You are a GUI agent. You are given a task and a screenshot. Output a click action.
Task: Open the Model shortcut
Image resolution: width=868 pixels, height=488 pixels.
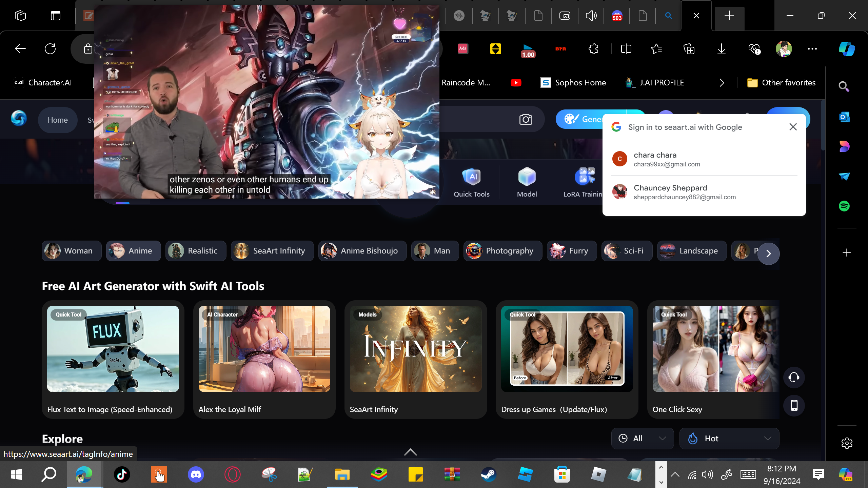[x=527, y=182]
